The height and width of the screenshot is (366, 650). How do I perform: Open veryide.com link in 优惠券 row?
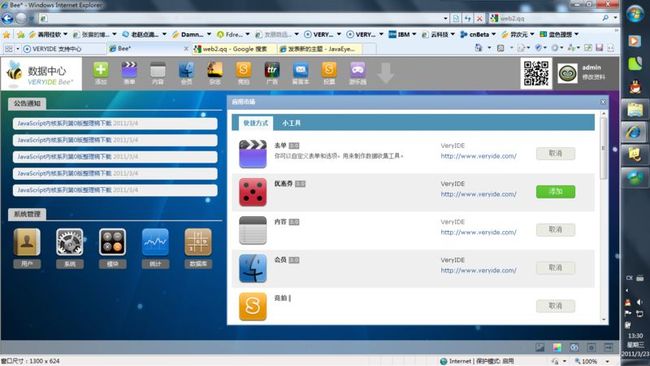point(478,194)
